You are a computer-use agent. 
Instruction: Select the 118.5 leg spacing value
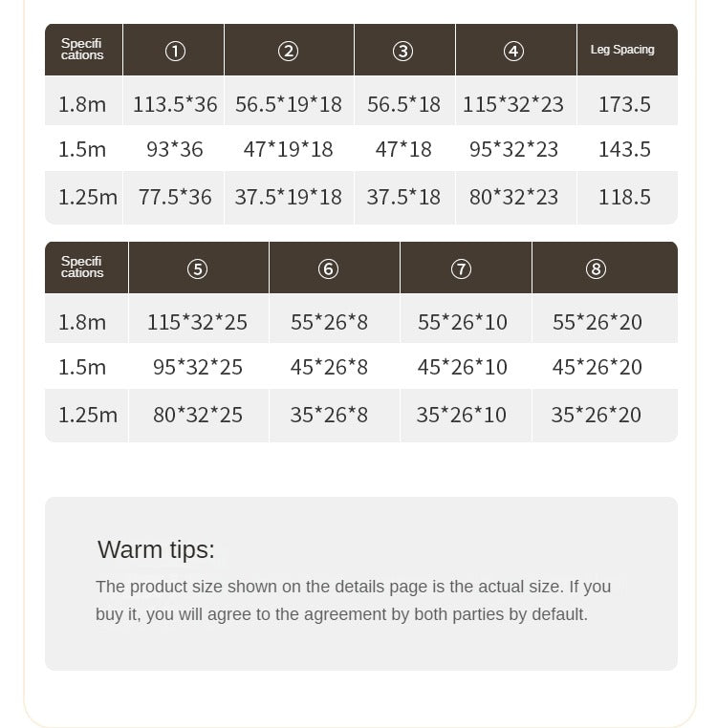tap(624, 197)
